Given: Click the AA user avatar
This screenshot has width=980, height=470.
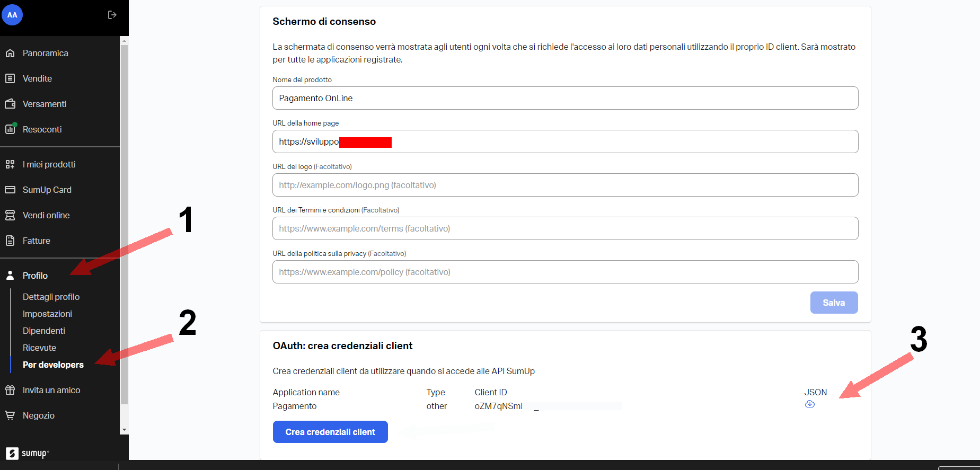Looking at the screenshot, I should 12,15.
